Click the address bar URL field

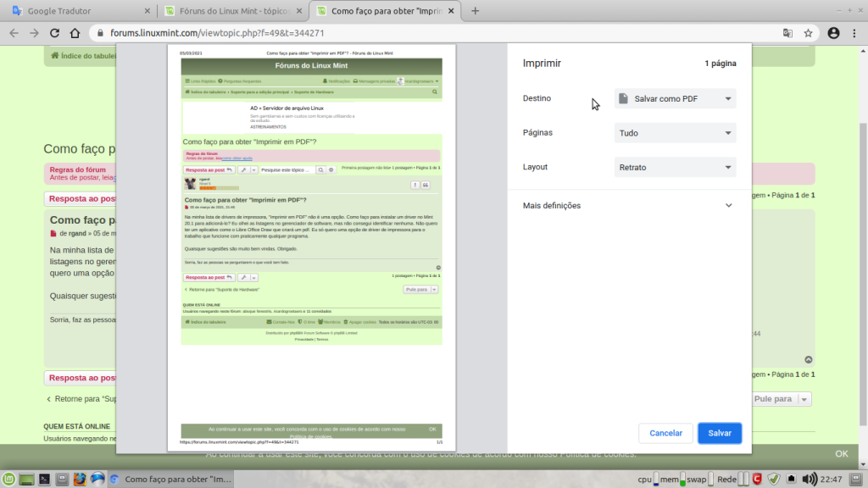(442, 33)
